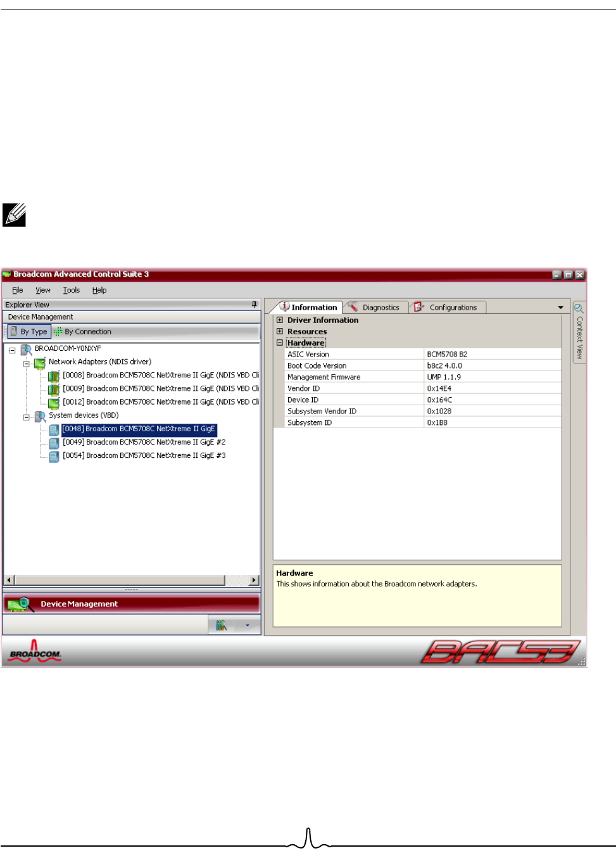The height and width of the screenshot is (853, 616).
Task: Select the By Type view button
Action: coord(28,331)
